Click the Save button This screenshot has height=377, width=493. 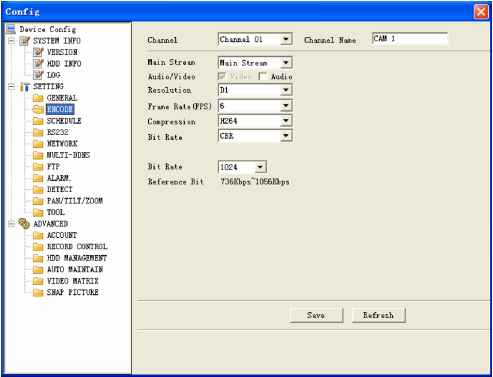click(x=316, y=315)
